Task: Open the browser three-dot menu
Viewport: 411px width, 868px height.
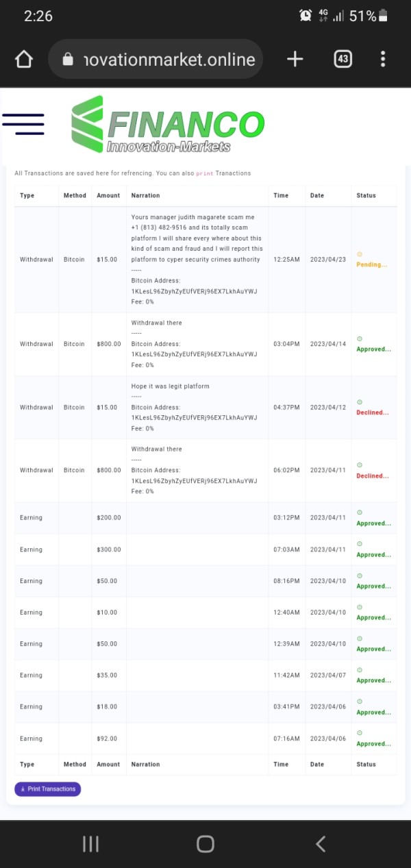Action: click(x=382, y=60)
